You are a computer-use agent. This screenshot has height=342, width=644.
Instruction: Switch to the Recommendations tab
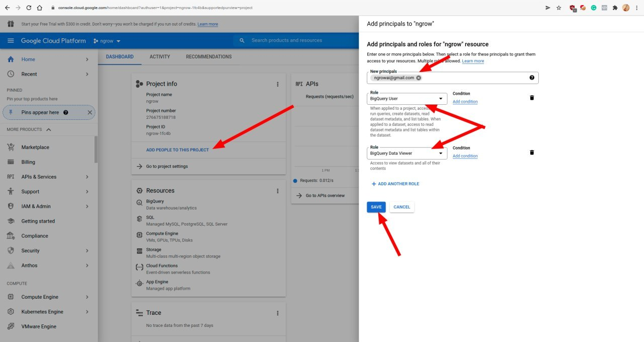[x=209, y=57]
